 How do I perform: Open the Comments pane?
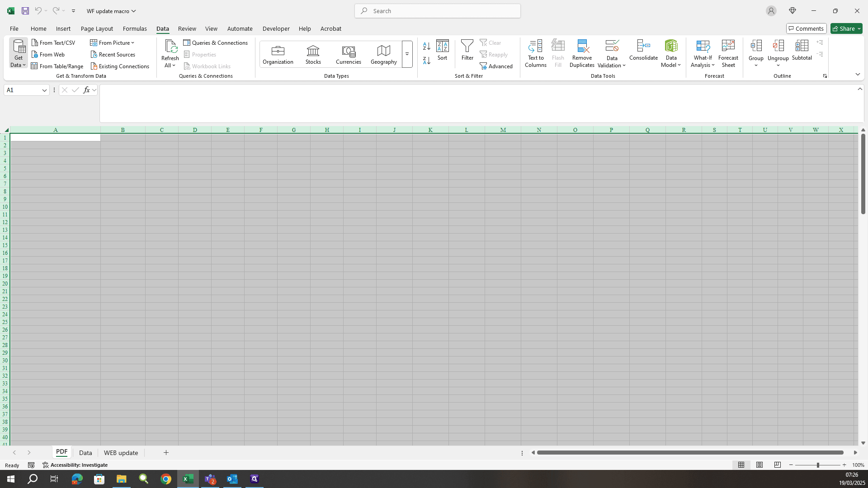(806, 28)
